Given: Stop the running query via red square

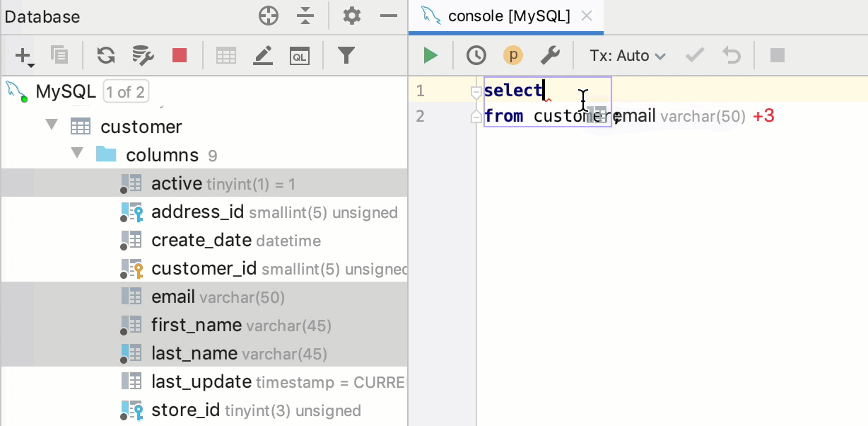Looking at the screenshot, I should (x=180, y=55).
